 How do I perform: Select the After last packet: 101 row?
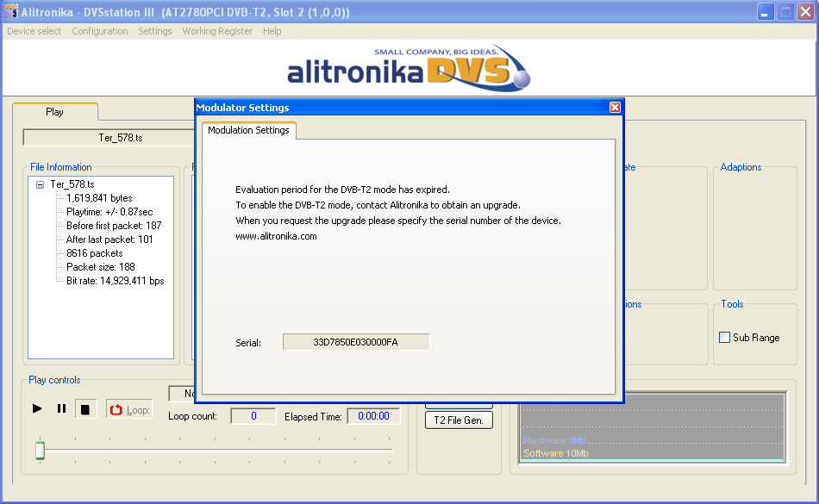pyautogui.click(x=109, y=240)
